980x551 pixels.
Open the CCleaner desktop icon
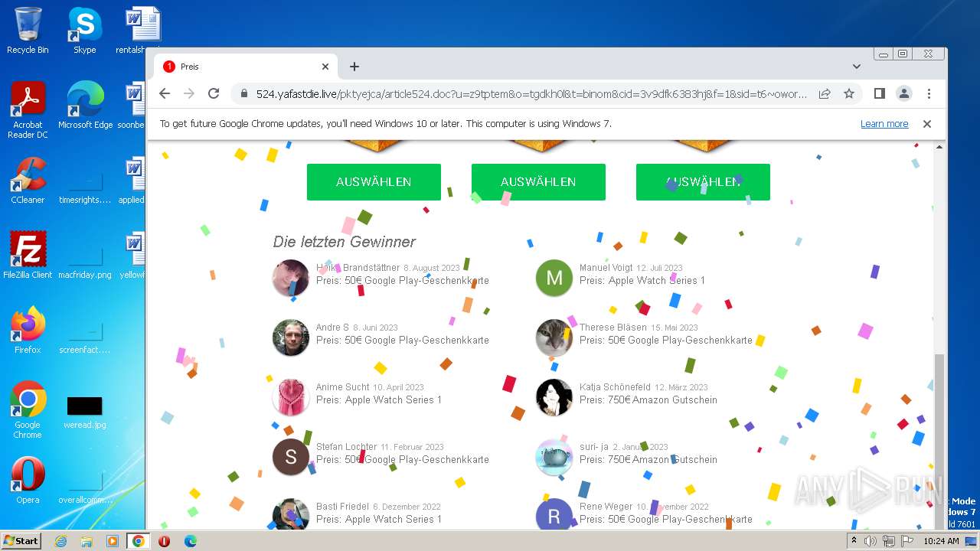(28, 181)
